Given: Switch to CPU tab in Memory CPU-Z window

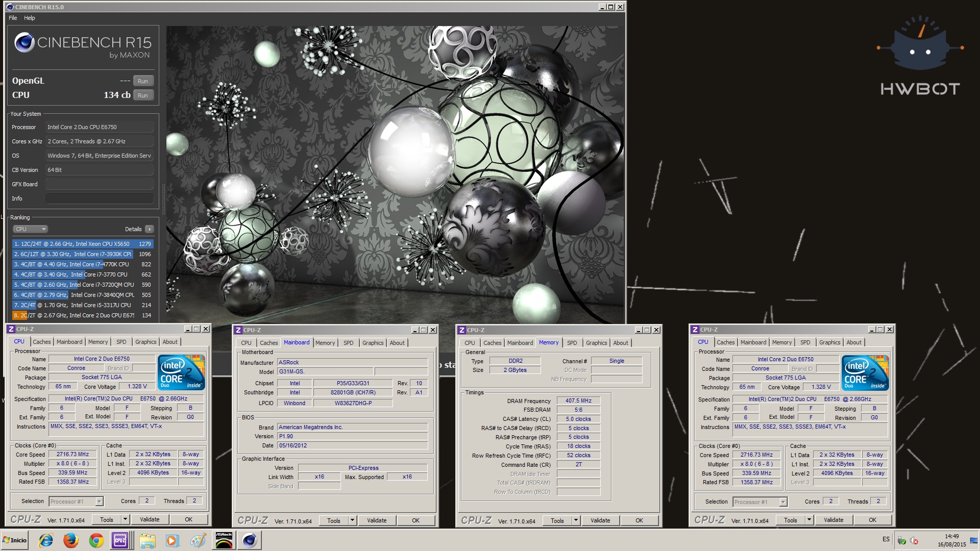Looking at the screenshot, I should [470, 343].
